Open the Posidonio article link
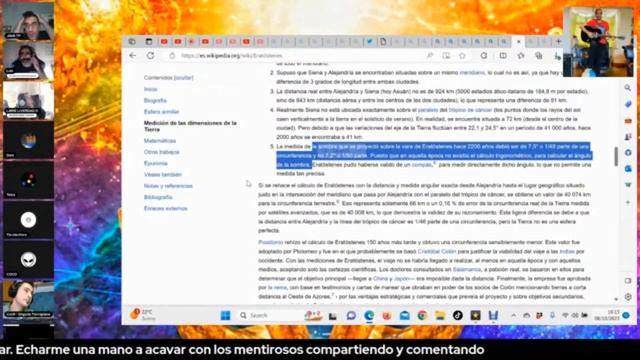 pyautogui.click(x=270, y=242)
